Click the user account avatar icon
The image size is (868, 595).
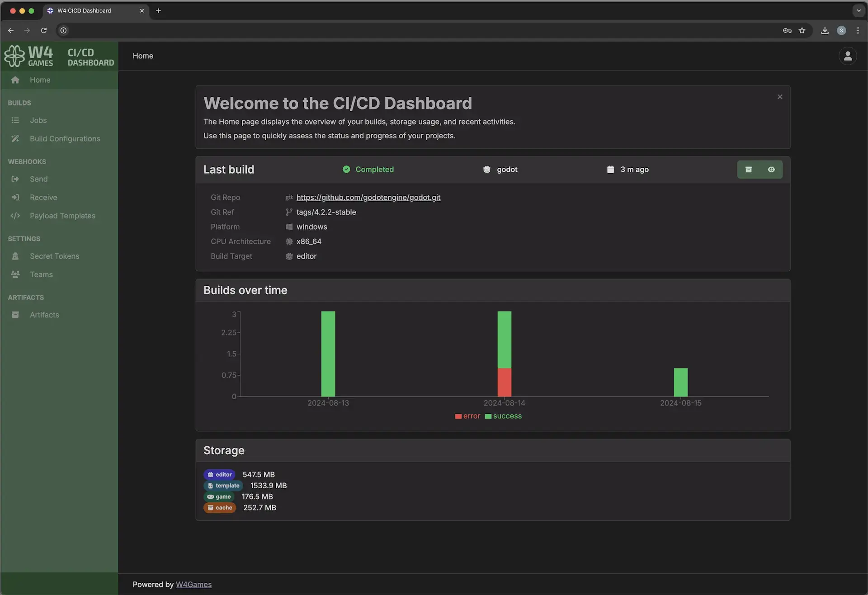[x=847, y=56]
